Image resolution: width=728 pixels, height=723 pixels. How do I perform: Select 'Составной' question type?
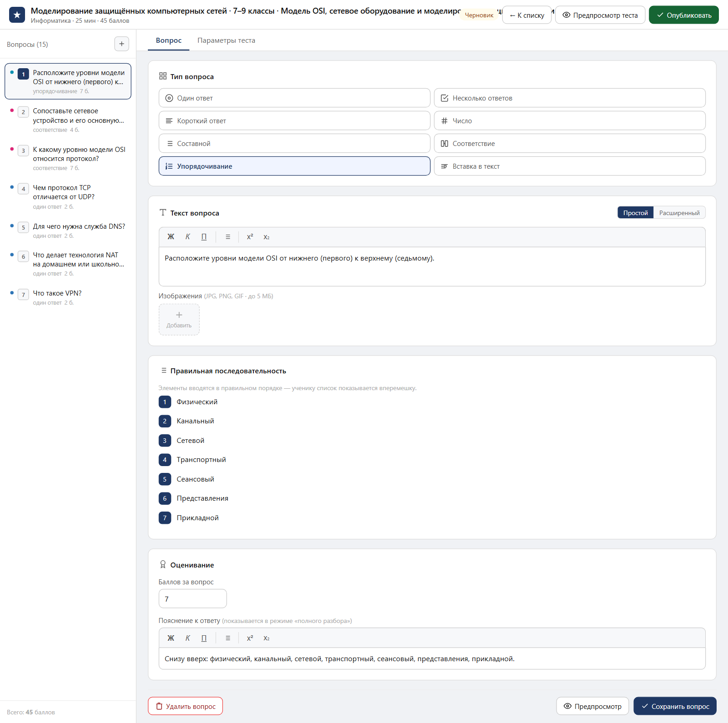294,143
